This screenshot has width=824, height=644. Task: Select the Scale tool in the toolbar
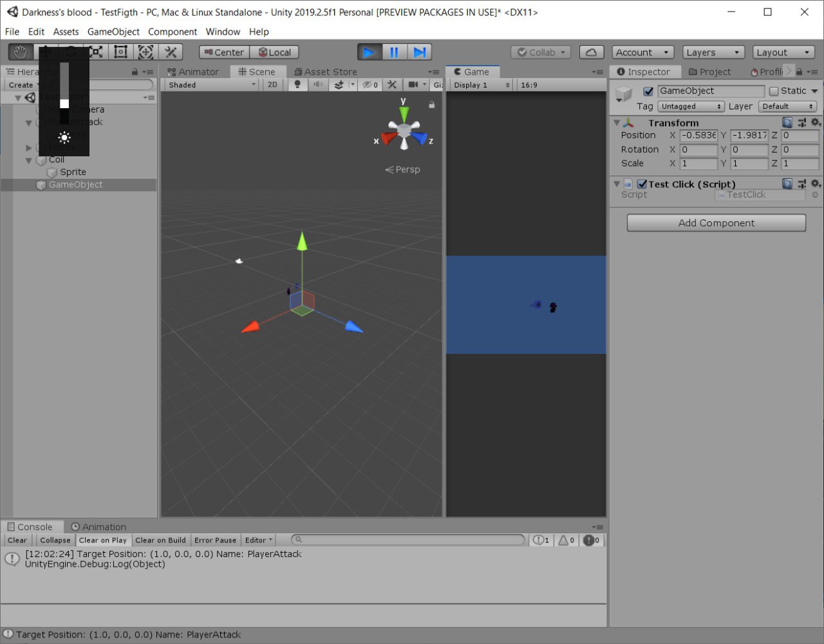95,52
